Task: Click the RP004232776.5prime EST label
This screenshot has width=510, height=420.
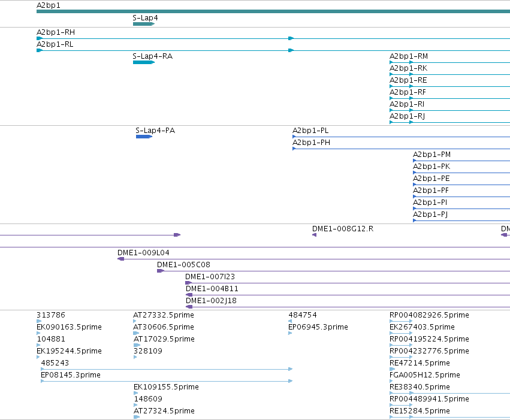Action: (x=429, y=352)
